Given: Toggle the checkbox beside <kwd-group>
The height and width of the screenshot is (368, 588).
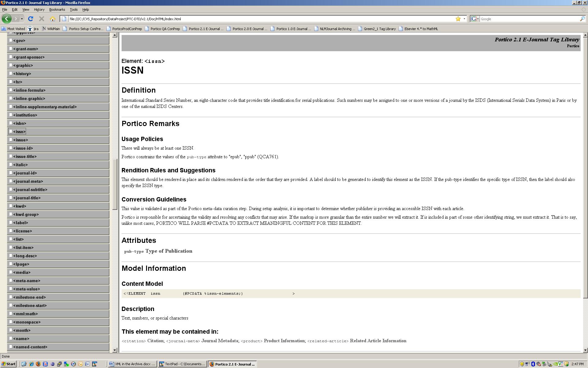Looking at the screenshot, I should coord(11,214).
